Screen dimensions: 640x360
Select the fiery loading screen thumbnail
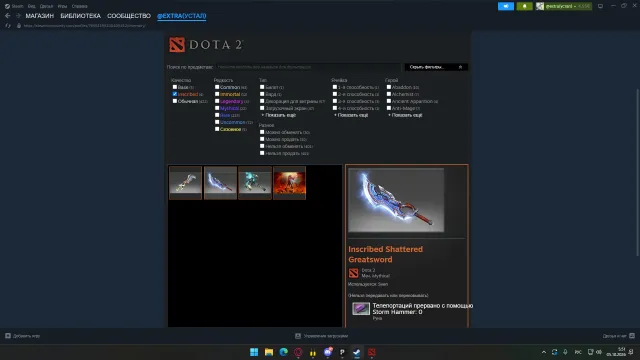click(x=289, y=182)
